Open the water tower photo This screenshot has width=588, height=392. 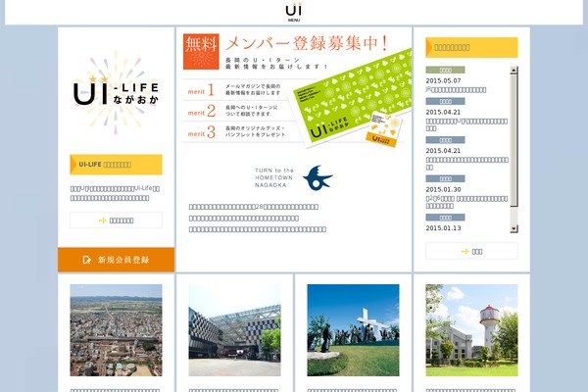pyautogui.click(x=471, y=330)
